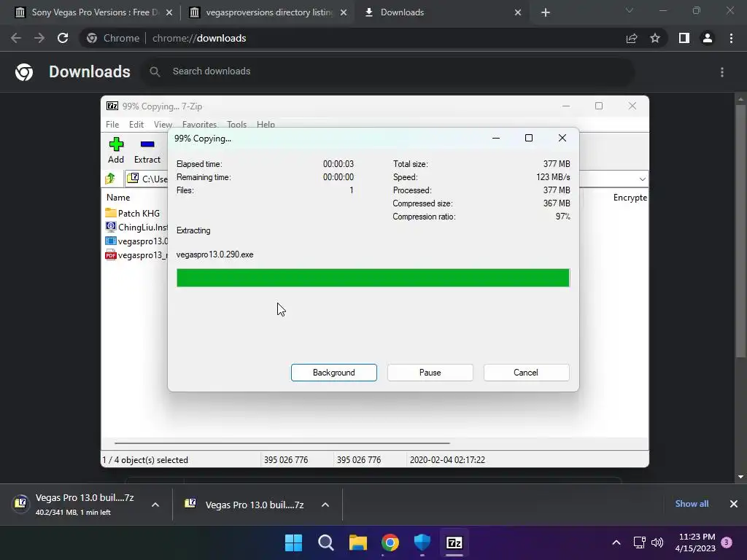Click the Extract toolbar icon in 7-Zip
The image size is (747, 560).
(x=147, y=150)
